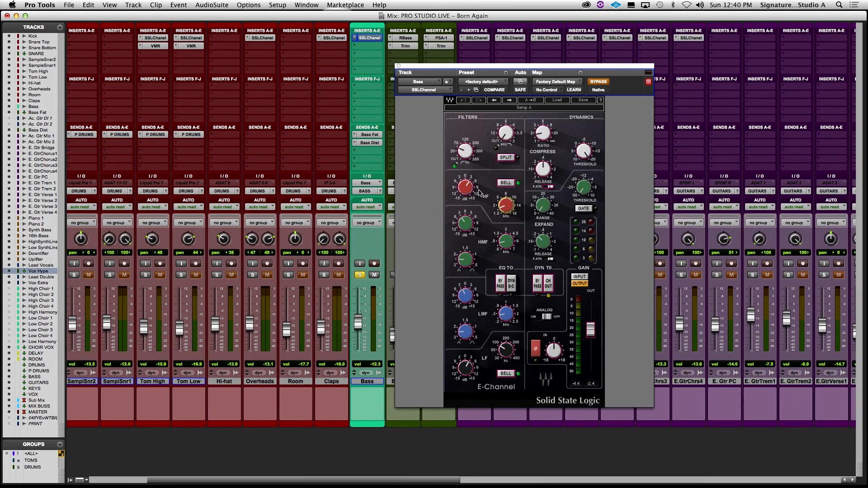The height and width of the screenshot is (488, 868).
Task: Click the phase invert Ø button
Action: point(536,348)
